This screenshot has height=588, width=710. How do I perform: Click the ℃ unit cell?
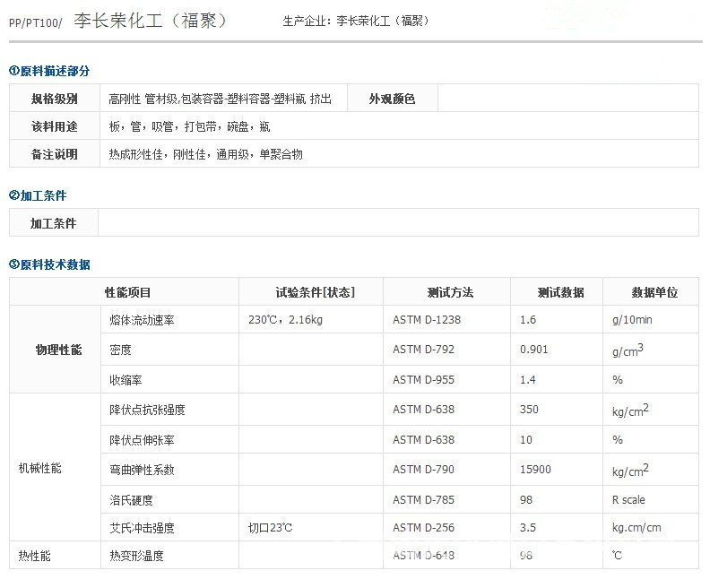[x=651, y=556]
